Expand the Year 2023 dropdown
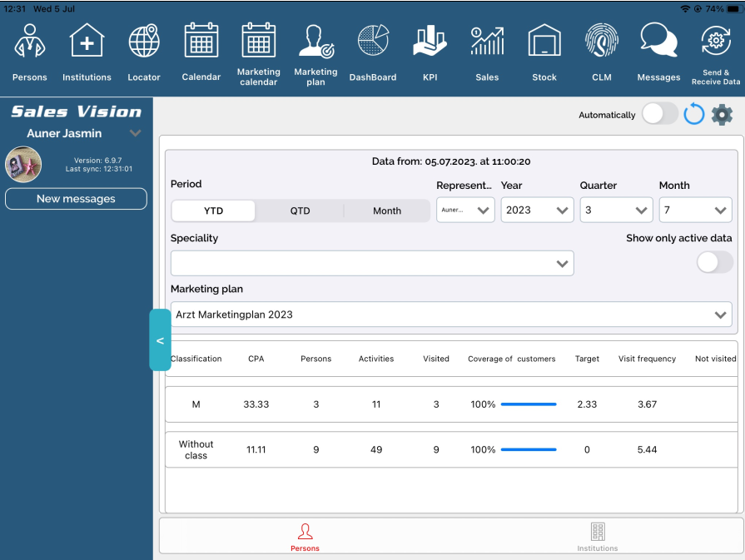Viewport: 745px width, 560px height. 537,210
